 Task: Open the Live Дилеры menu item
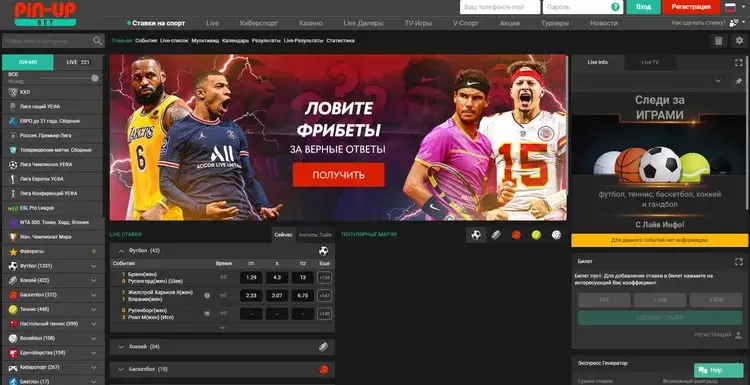[x=364, y=23]
